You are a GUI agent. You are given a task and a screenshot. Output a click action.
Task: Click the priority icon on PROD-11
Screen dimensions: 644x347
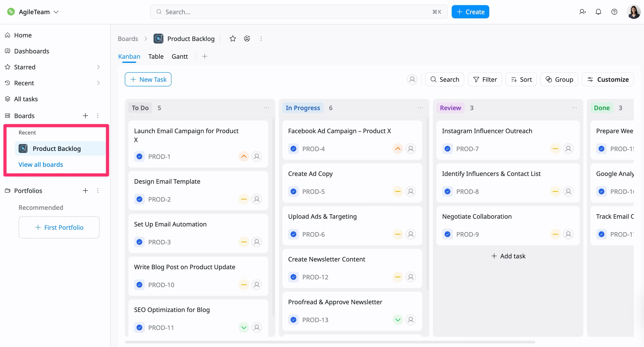click(244, 328)
